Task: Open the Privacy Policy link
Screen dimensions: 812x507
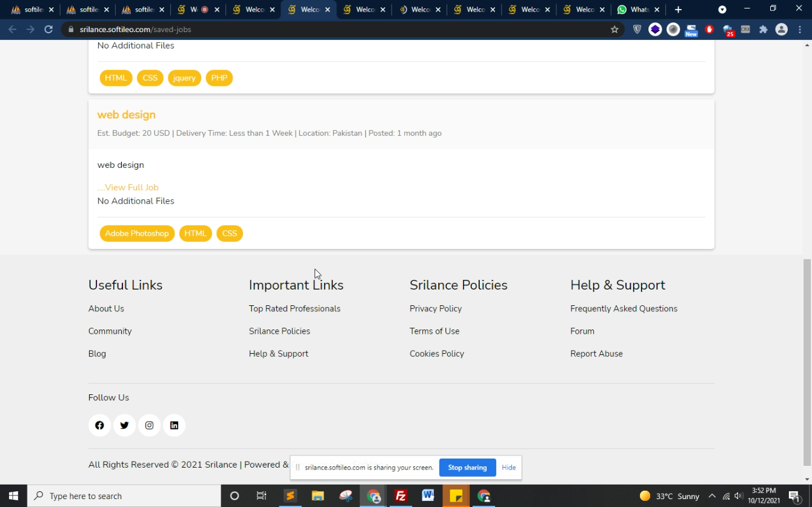Action: coord(435,308)
